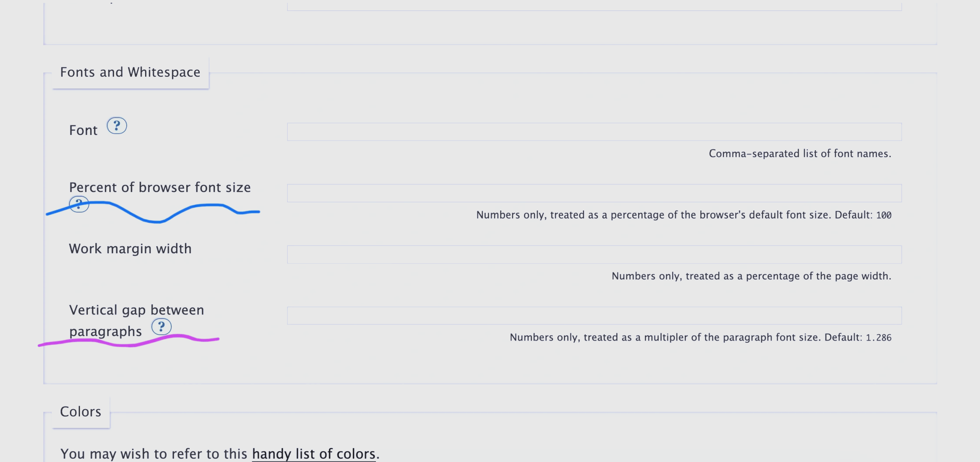This screenshot has height=462, width=980.
Task: Open help icon beside Vertical gap between paragraphs
Action: 161,327
